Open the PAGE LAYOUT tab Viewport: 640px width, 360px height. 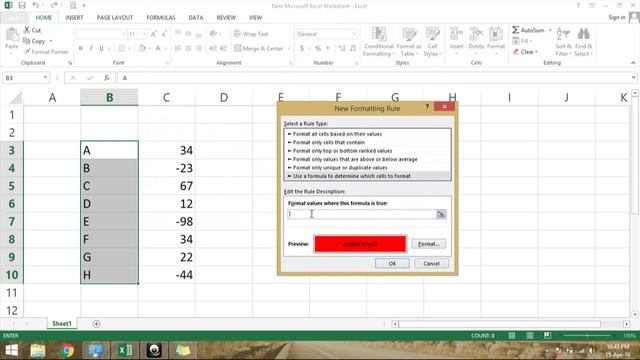click(x=115, y=18)
